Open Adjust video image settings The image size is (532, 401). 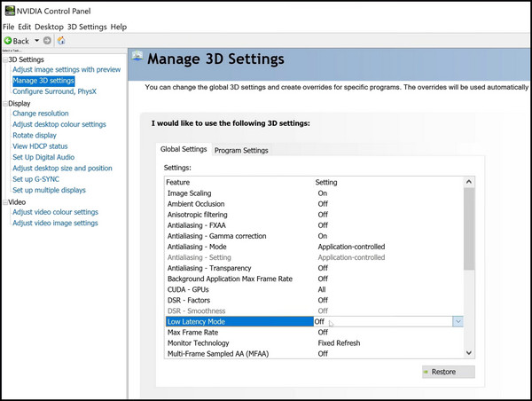coord(55,223)
